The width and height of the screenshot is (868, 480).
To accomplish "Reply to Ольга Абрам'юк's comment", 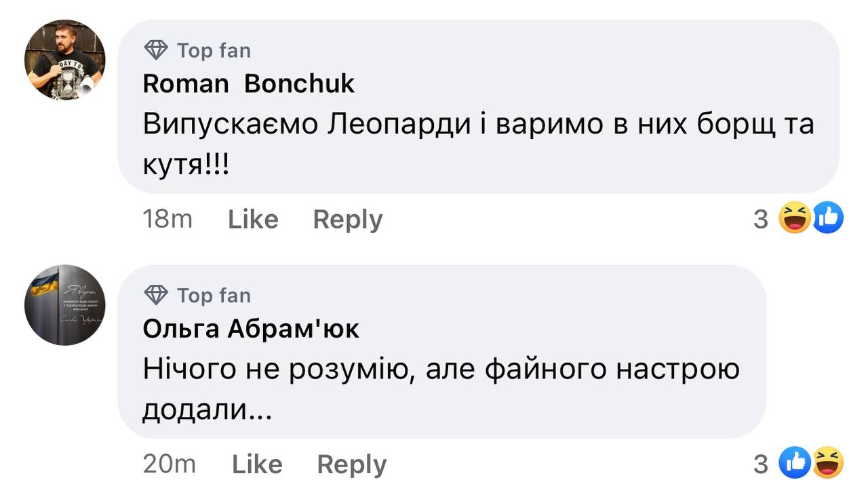I will [351, 464].
